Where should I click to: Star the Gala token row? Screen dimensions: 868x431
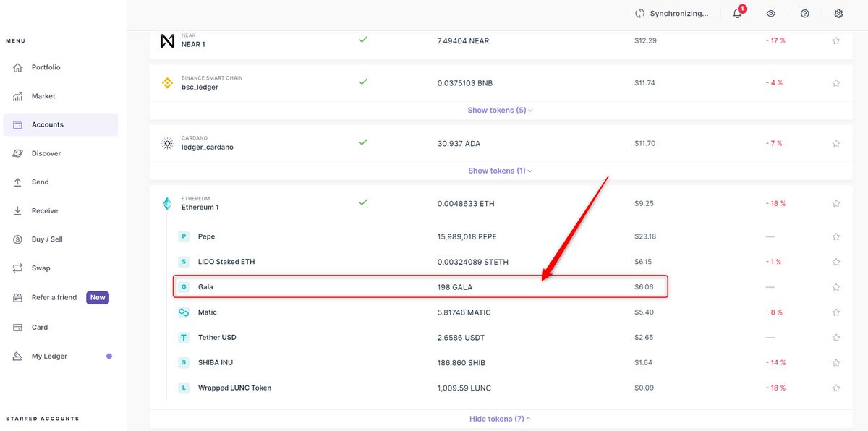835,286
